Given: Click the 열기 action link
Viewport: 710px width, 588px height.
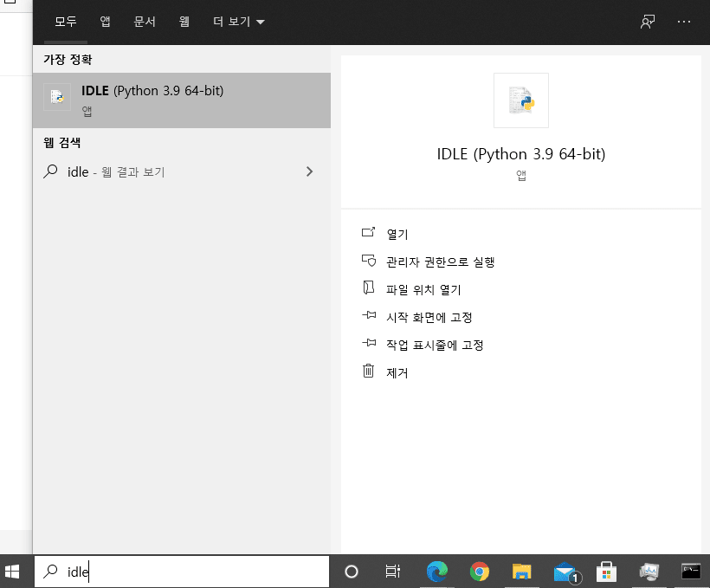Looking at the screenshot, I should coord(397,234).
